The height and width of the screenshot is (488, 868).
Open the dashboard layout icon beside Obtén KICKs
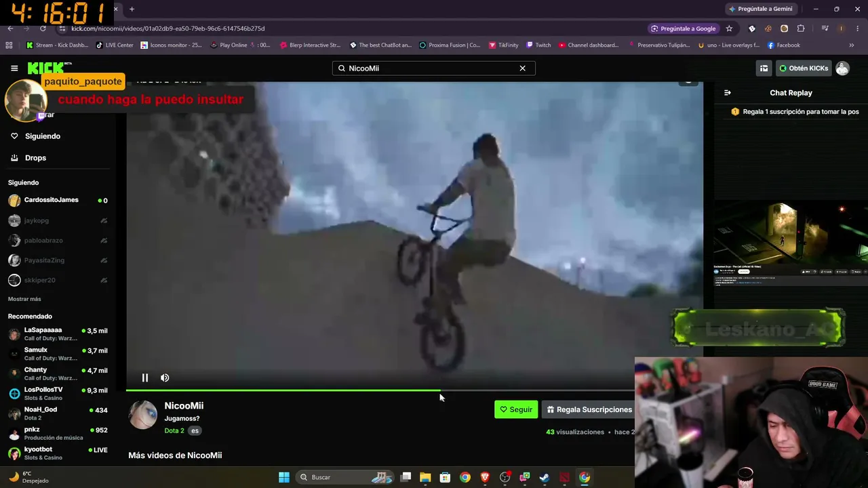point(764,68)
